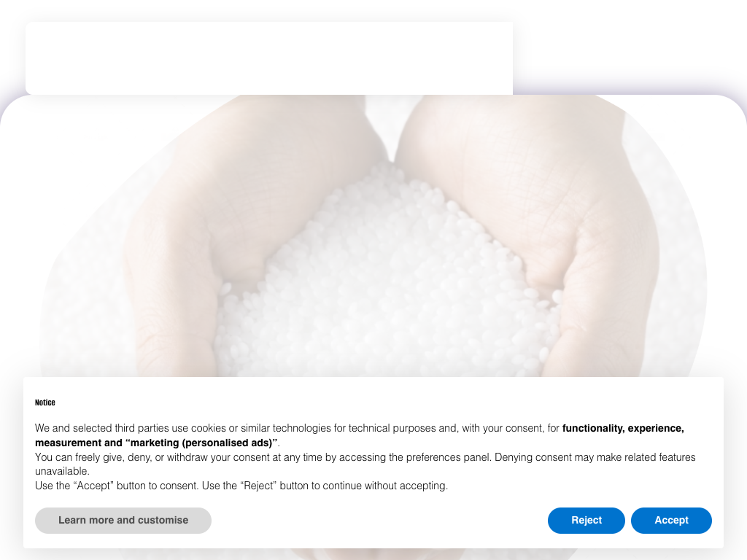Image resolution: width=747 pixels, height=560 pixels.
Task: Decline cookies using the Reject button
Action: pos(586,520)
